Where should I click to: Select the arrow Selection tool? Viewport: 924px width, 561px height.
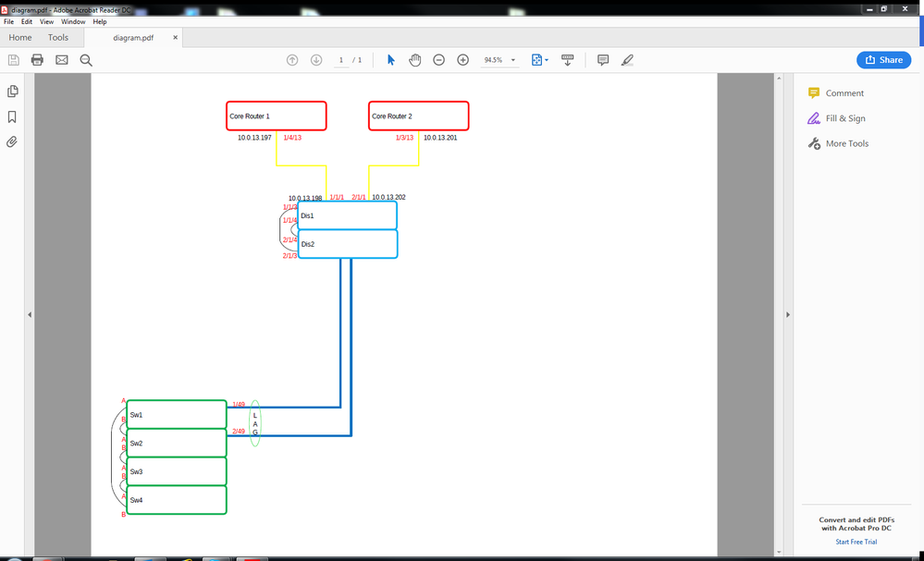(390, 60)
